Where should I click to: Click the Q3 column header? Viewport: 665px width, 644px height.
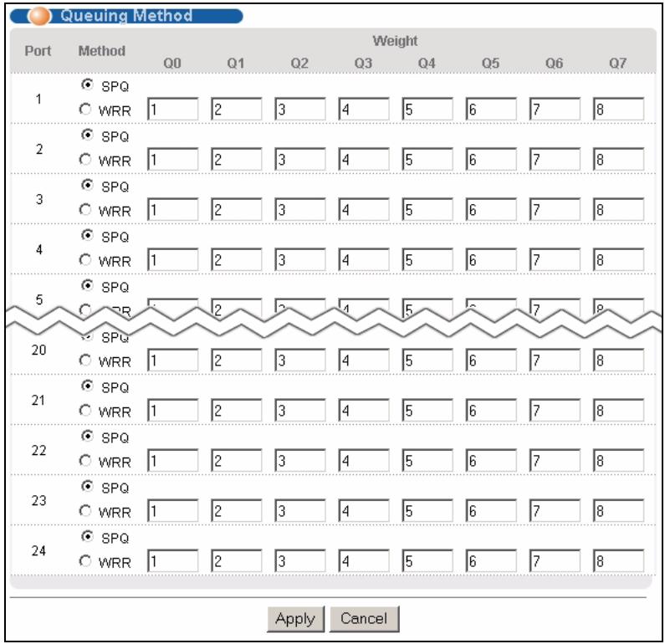tap(364, 64)
